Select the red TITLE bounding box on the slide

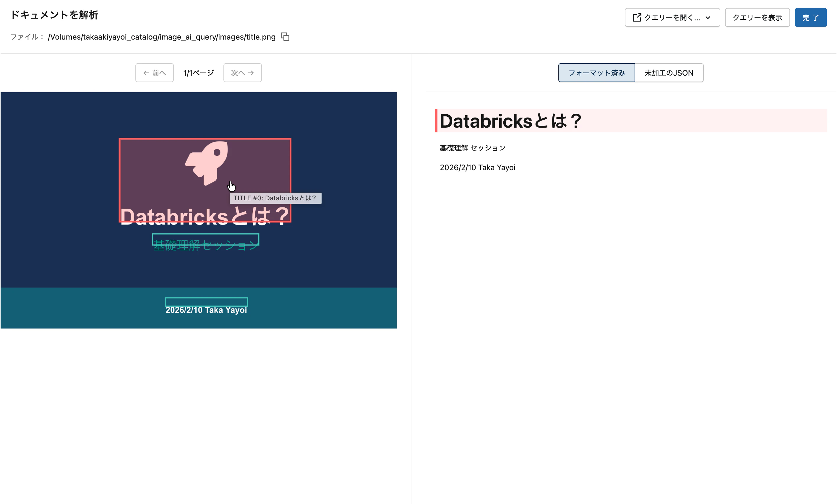[x=205, y=180]
